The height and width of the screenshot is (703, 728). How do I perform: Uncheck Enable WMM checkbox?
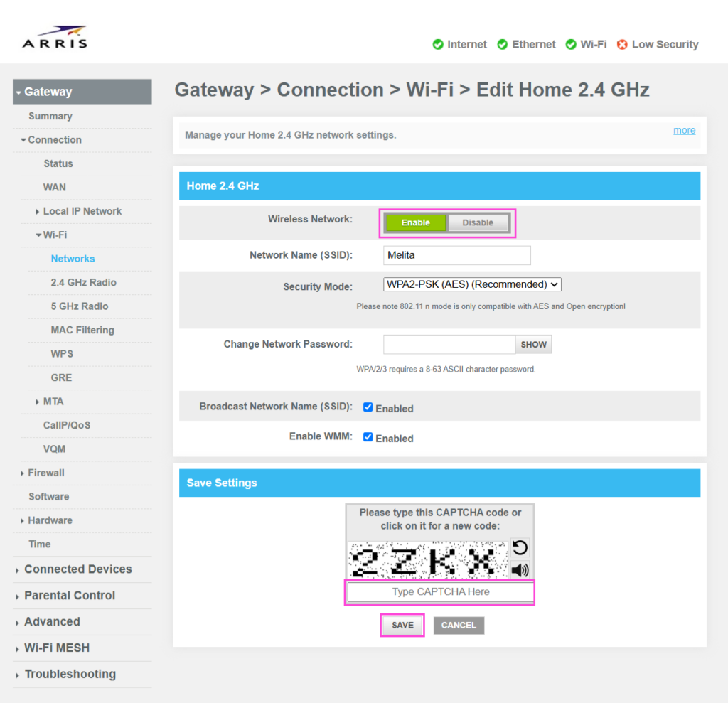click(x=368, y=437)
